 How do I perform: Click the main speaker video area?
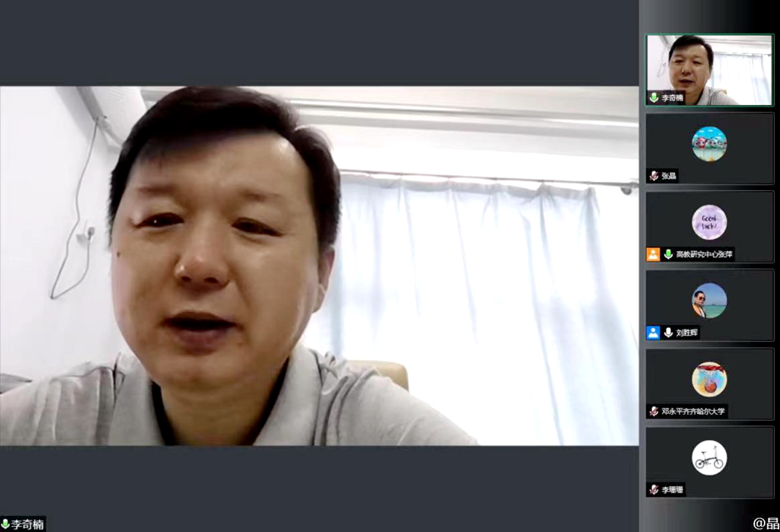(318, 265)
